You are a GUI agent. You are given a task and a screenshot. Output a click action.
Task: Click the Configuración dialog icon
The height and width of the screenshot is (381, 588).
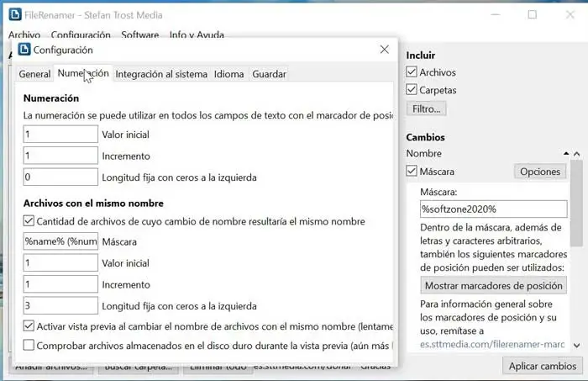coord(24,50)
